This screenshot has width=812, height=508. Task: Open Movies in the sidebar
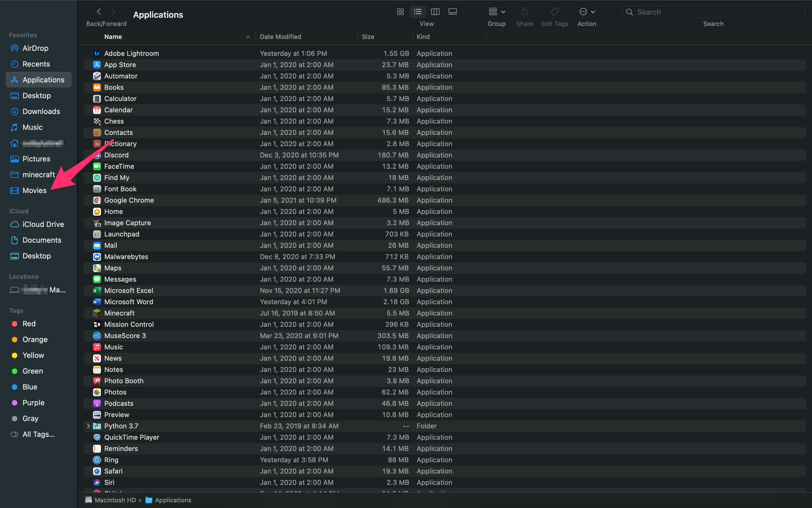39,190
